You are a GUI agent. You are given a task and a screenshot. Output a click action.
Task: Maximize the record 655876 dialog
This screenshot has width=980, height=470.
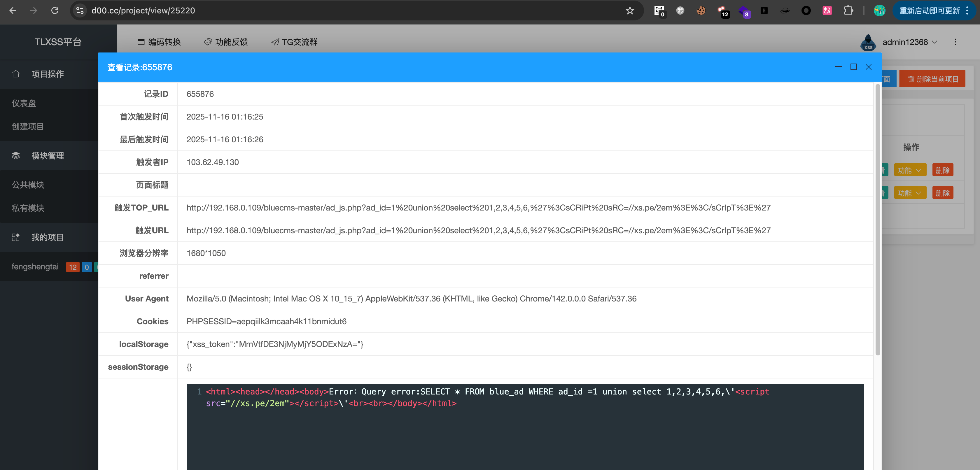click(x=853, y=67)
